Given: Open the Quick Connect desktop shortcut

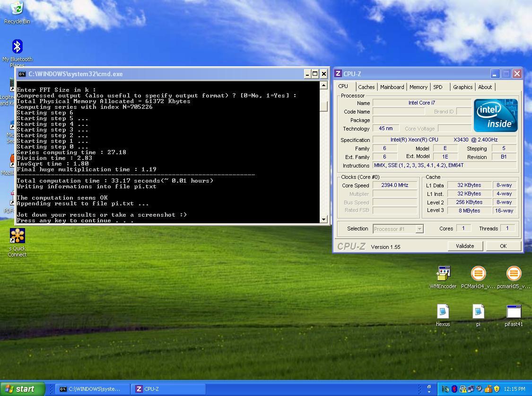Looking at the screenshot, I should pos(17,242).
